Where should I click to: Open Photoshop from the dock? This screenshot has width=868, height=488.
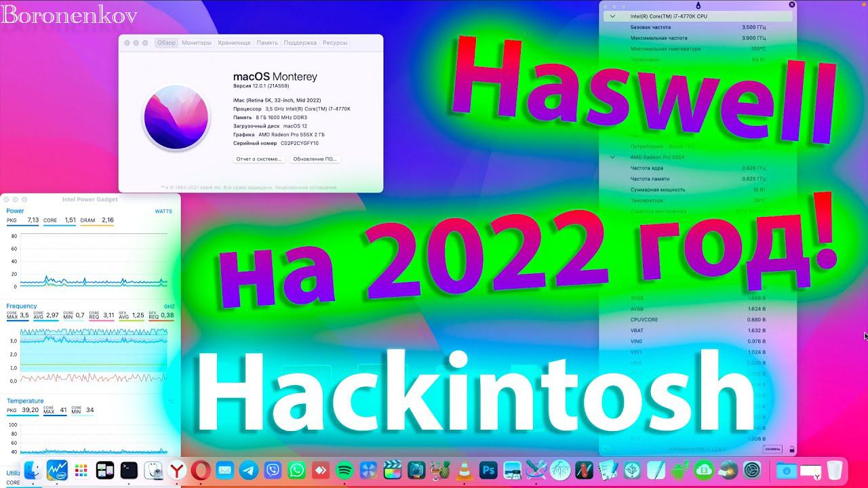[488, 470]
